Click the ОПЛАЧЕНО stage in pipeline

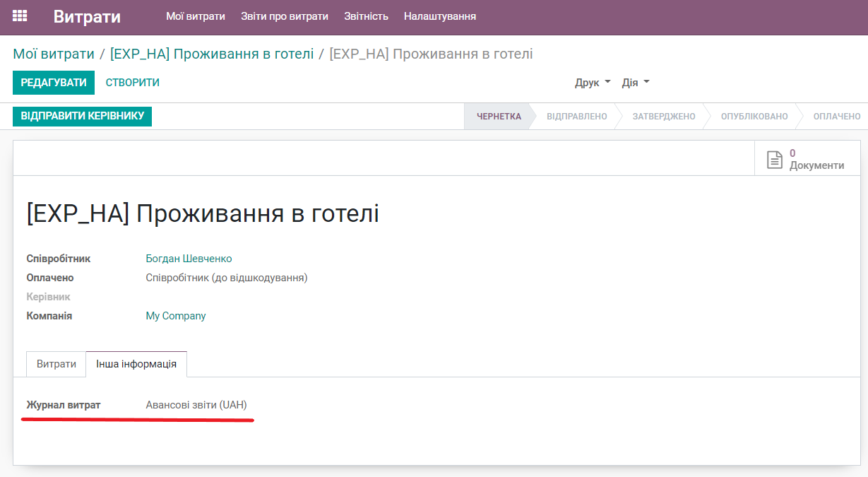836,116
